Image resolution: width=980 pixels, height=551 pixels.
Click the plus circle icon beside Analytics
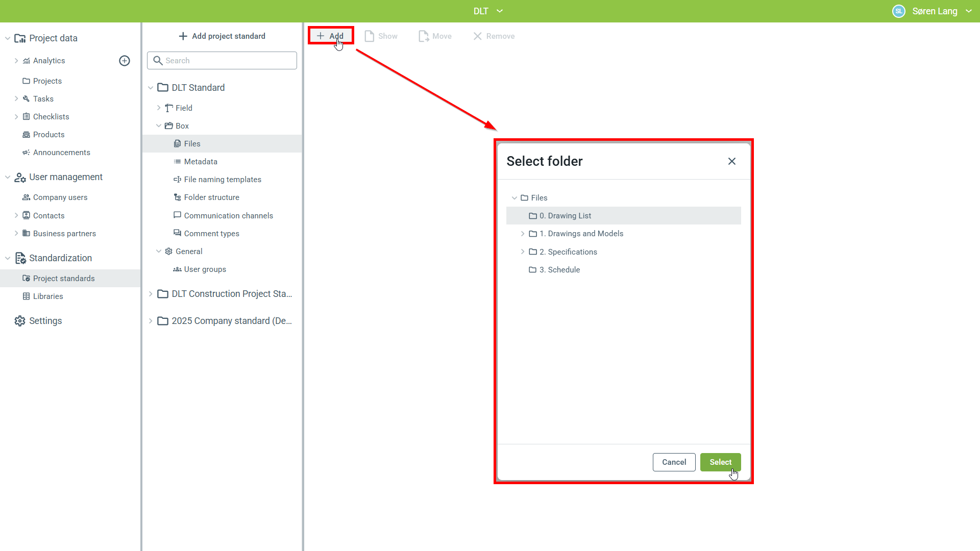(x=125, y=61)
